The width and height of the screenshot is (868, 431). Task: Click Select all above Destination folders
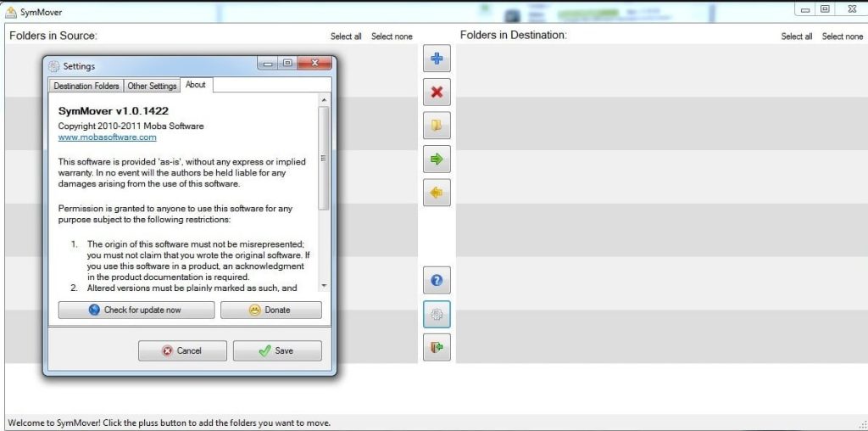click(x=797, y=36)
